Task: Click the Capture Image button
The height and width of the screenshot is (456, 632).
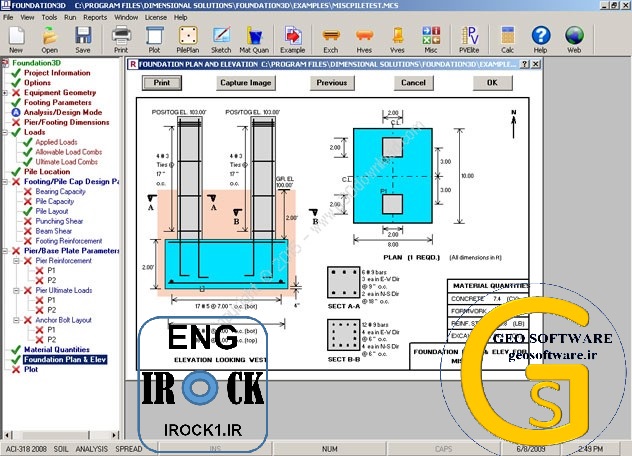Action: (x=245, y=83)
